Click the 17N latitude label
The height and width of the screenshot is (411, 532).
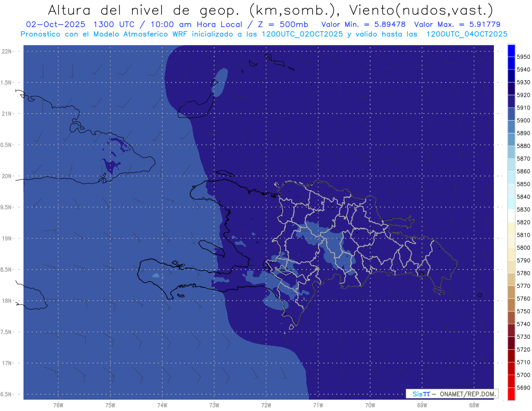[x=7, y=363]
